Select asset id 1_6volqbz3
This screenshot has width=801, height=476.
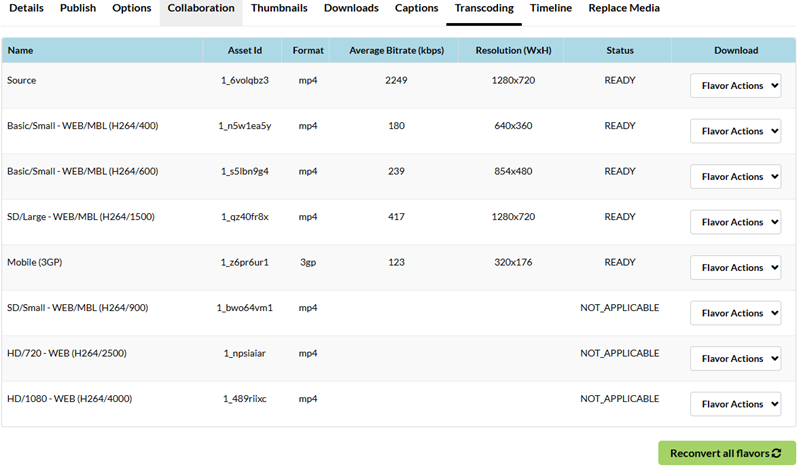point(245,80)
